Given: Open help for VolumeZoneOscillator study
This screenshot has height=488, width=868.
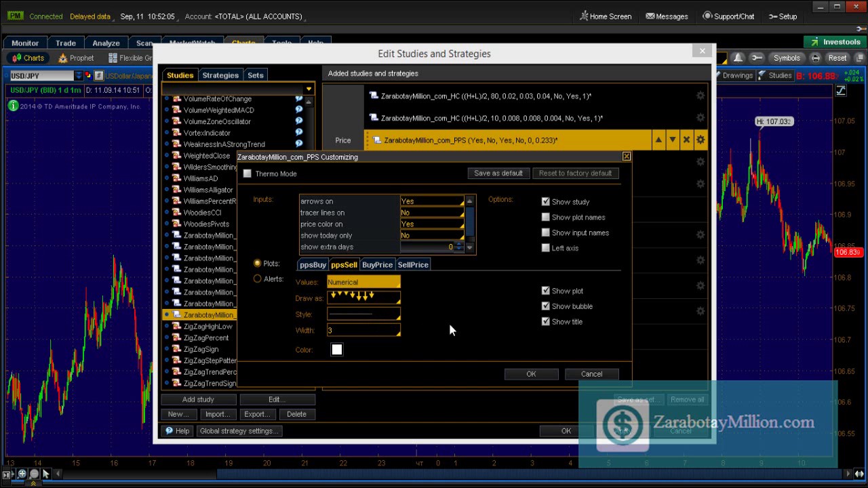Looking at the screenshot, I should click(x=299, y=121).
